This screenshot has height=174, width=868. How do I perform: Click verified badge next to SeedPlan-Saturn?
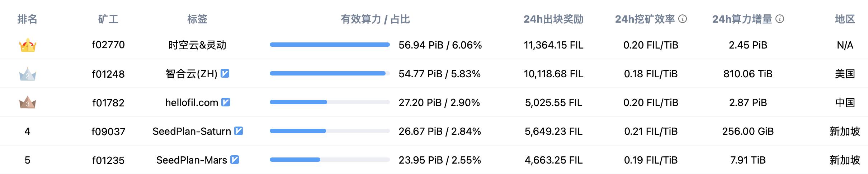[239, 131]
